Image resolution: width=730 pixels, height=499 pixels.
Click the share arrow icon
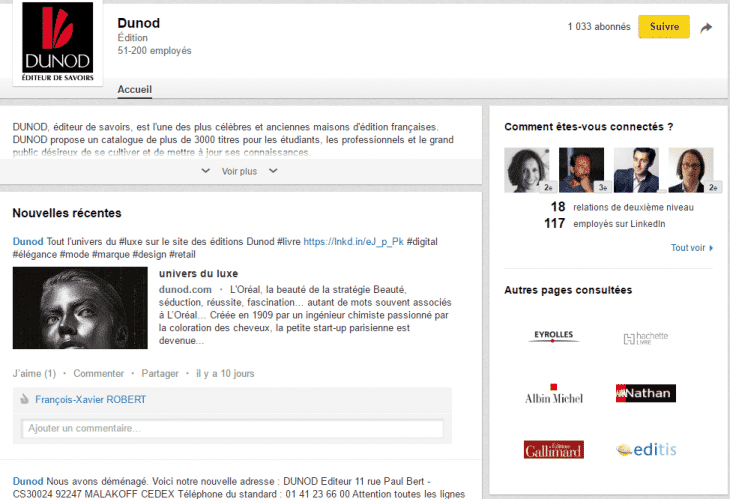pos(706,27)
